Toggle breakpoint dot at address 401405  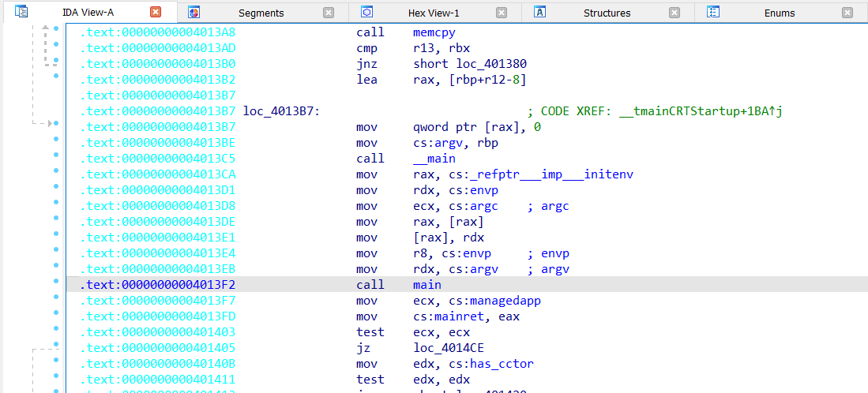coord(56,344)
